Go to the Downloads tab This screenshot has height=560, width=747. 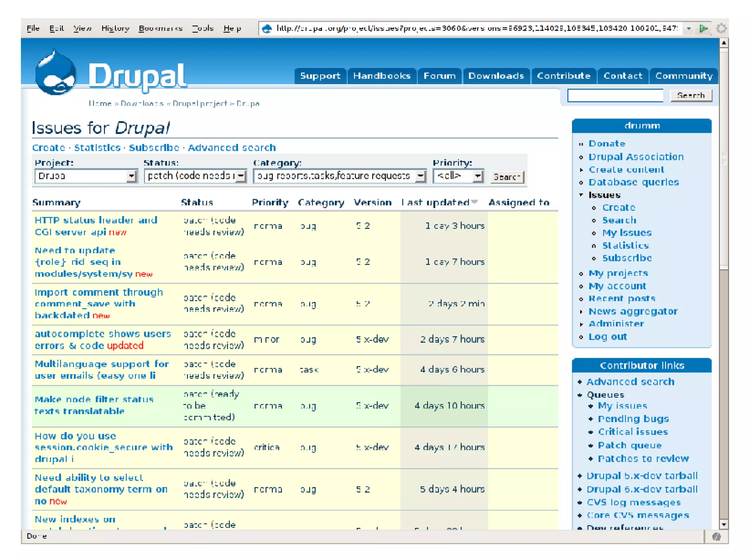[x=496, y=76]
